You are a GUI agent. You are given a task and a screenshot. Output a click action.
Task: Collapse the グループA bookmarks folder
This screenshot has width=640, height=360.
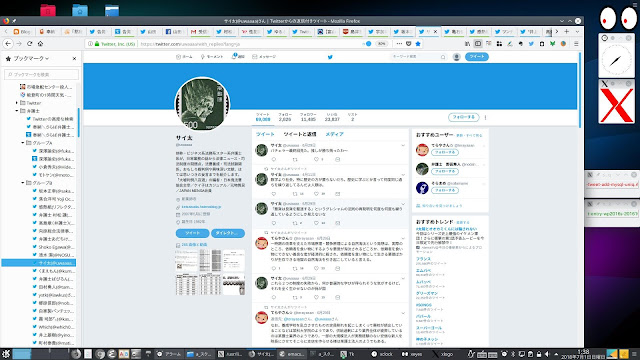point(22,143)
